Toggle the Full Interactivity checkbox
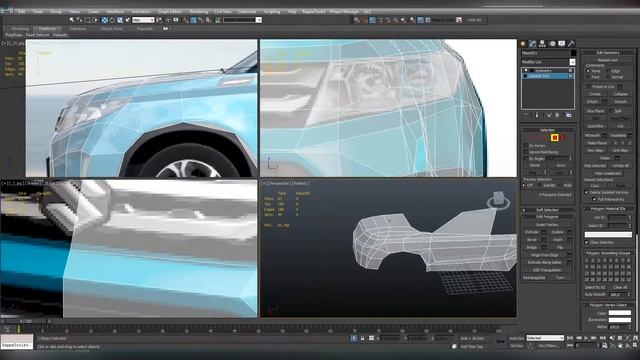 pyautogui.click(x=594, y=199)
